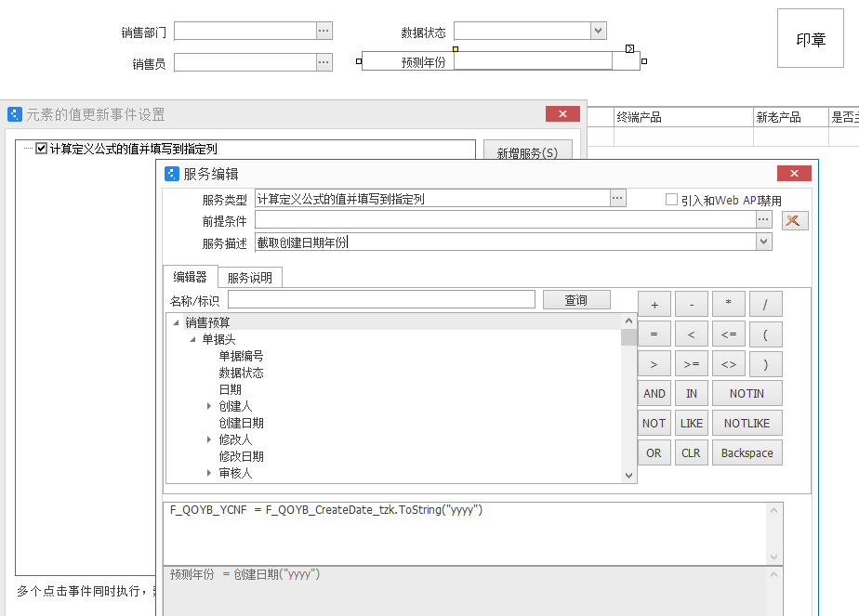Click the 新增服务(S) button

(x=527, y=153)
